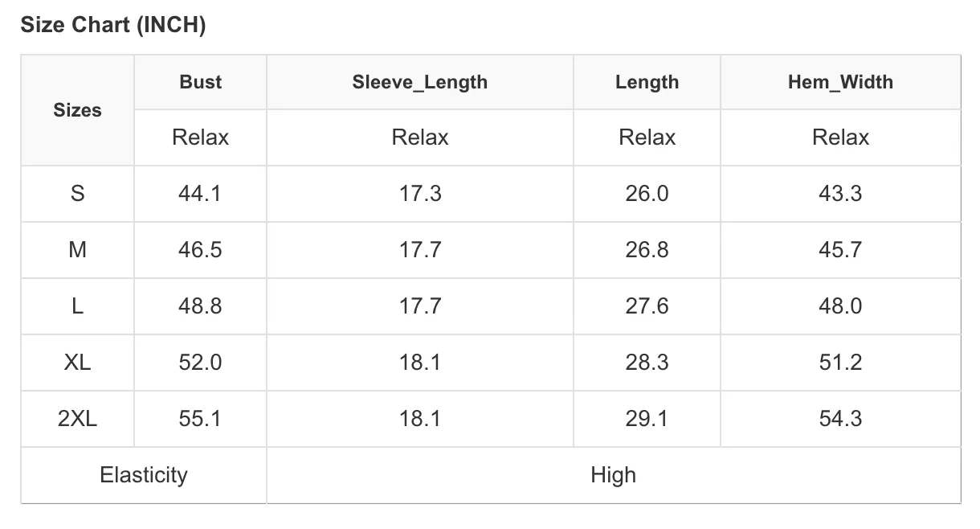
Task: Click the Bust column header
Action: click(x=200, y=82)
